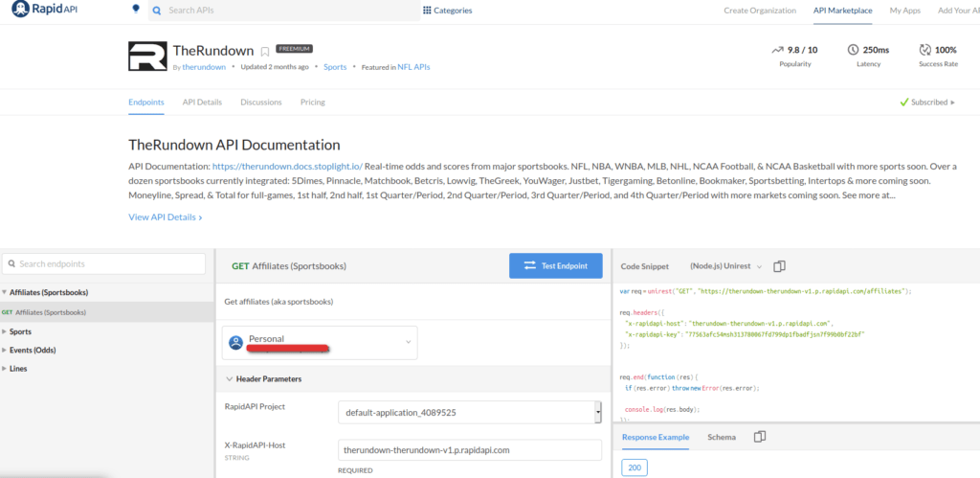Open the NFL APIs link
This screenshot has height=478, width=980.
[413, 67]
